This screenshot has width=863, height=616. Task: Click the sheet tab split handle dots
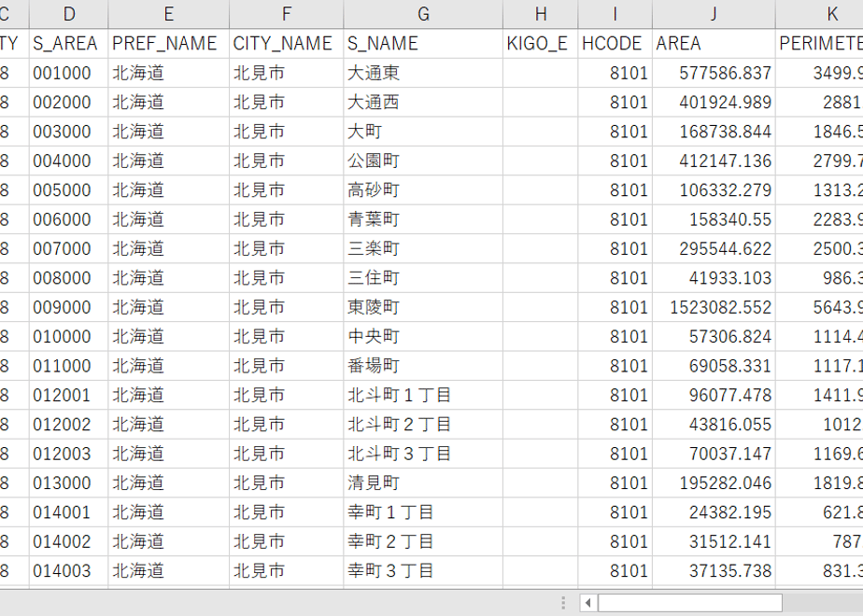pyautogui.click(x=563, y=603)
